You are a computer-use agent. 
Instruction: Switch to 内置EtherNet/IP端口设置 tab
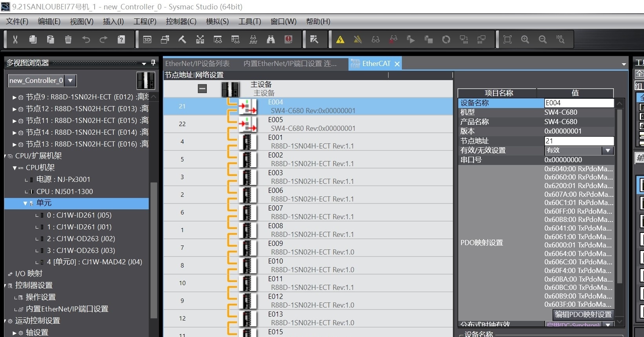point(290,64)
